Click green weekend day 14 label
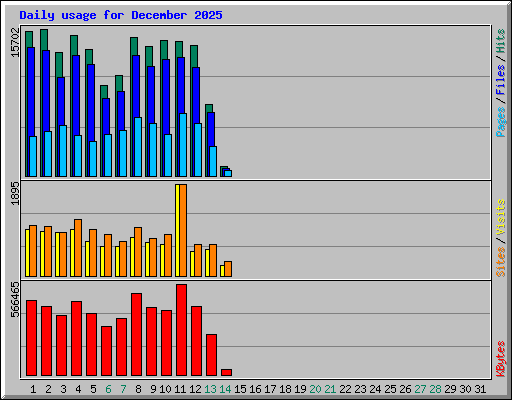 click(225, 389)
